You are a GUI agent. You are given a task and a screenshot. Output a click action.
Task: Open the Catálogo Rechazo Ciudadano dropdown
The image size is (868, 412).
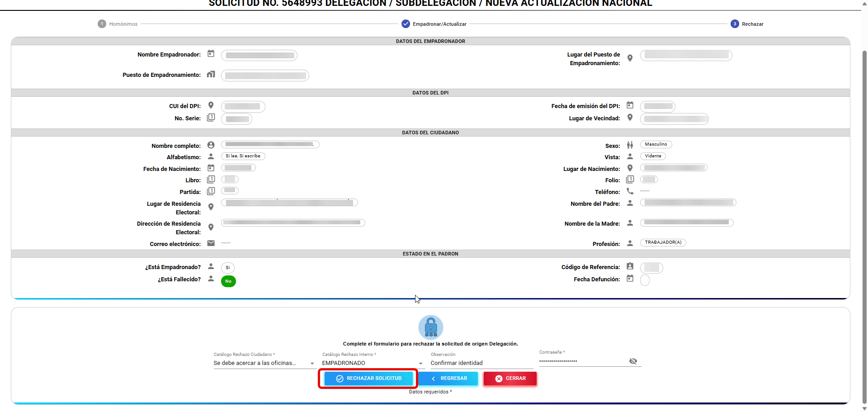[x=264, y=363]
